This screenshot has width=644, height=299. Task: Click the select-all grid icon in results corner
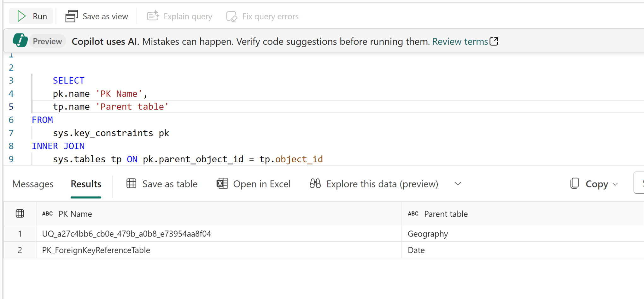click(20, 213)
